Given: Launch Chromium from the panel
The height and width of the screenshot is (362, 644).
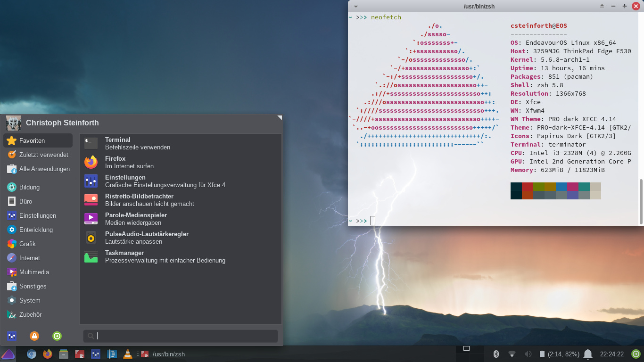Looking at the screenshot, I should tap(32, 354).
